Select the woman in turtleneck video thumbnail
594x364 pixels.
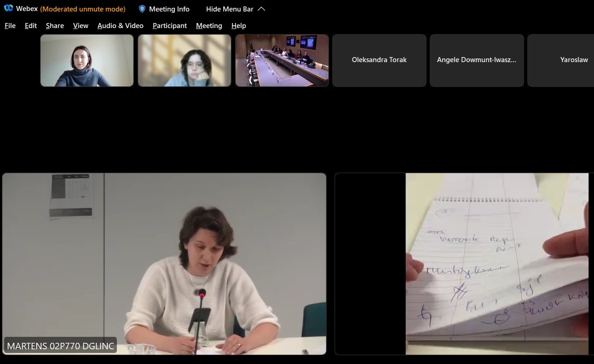tap(87, 60)
